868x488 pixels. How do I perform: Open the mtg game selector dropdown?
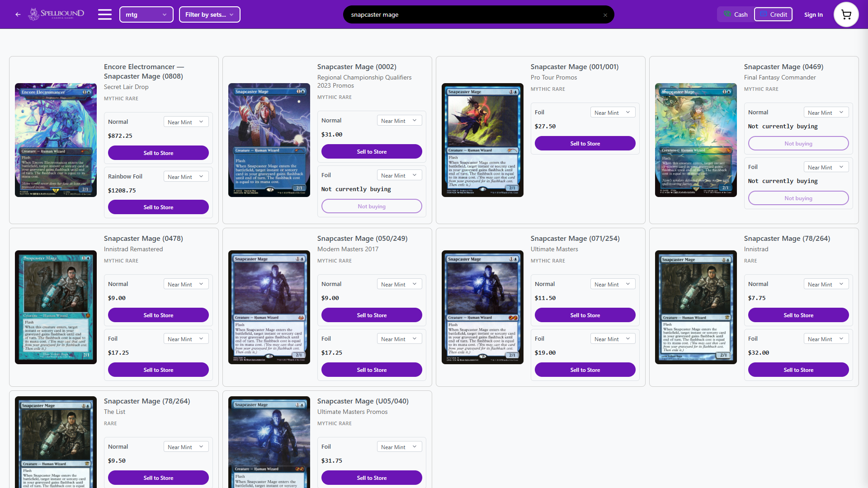(146, 14)
